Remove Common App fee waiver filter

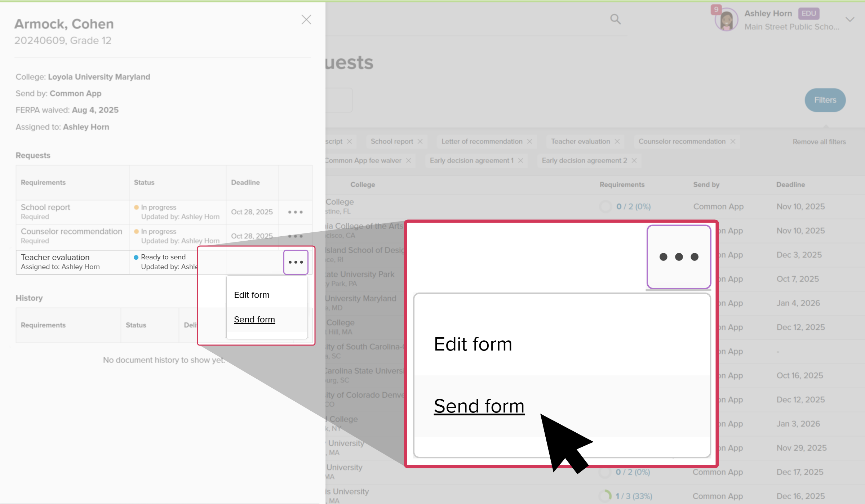tap(408, 160)
